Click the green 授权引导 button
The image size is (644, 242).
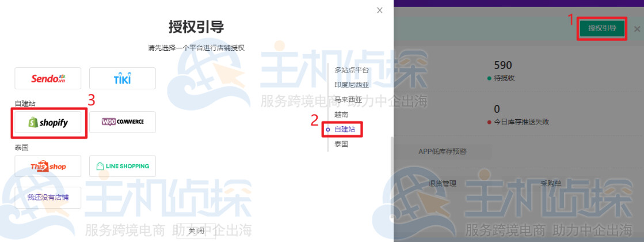(x=602, y=28)
